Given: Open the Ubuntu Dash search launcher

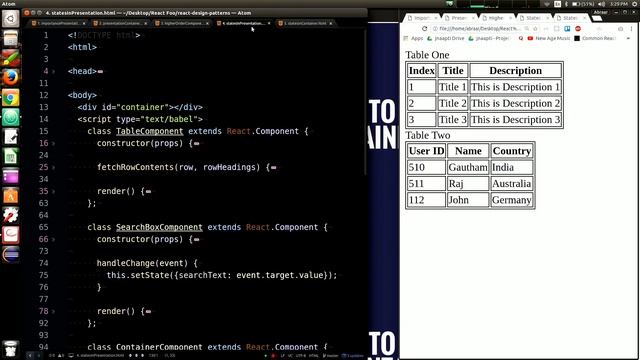Looking at the screenshot, I should (x=11, y=18).
